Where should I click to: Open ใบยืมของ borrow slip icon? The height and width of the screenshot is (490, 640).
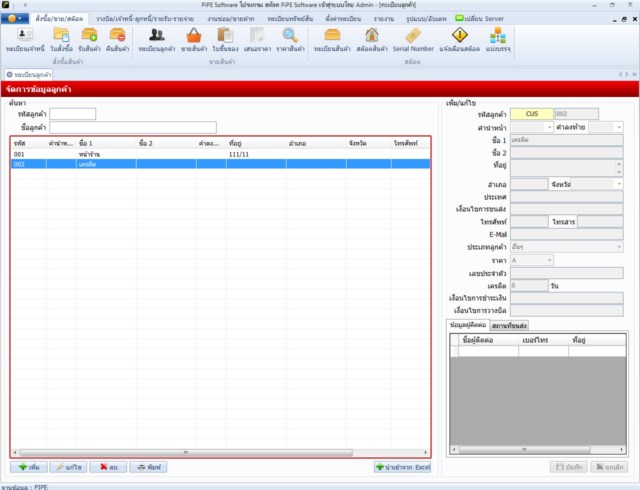point(225,40)
